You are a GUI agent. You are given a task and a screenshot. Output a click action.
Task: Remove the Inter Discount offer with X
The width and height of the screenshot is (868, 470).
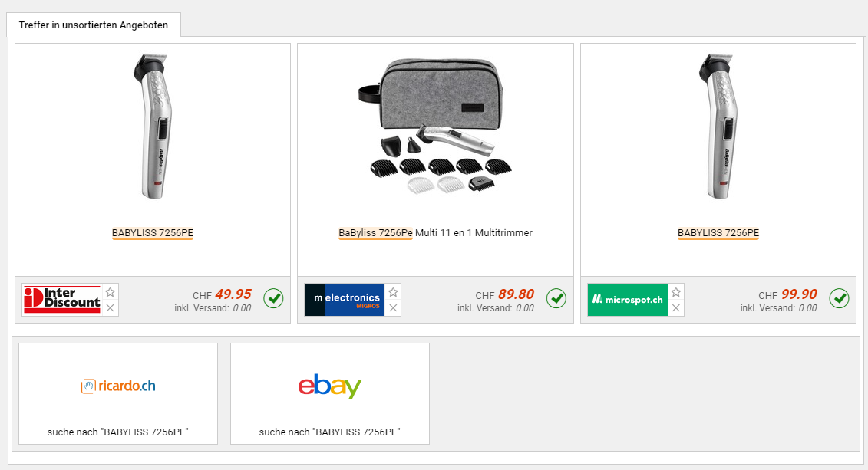point(111,308)
